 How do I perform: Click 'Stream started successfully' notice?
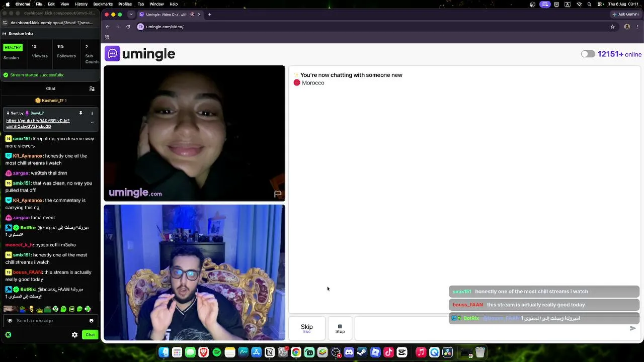37,75
